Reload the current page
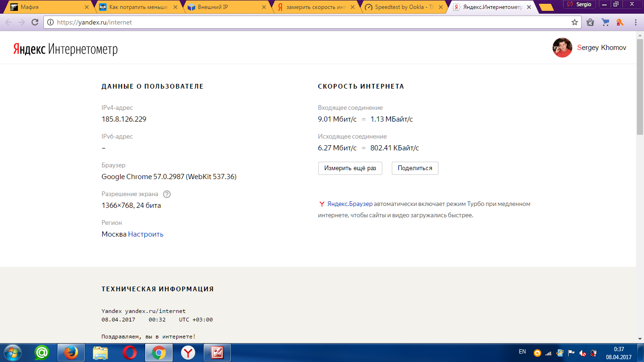The width and height of the screenshot is (644, 362). (x=35, y=22)
